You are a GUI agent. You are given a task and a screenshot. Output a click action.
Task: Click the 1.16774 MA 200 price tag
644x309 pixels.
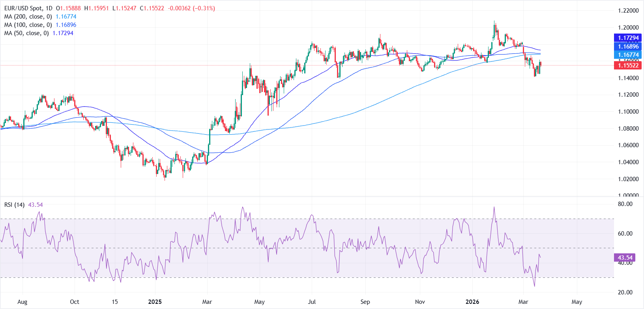[x=628, y=55]
